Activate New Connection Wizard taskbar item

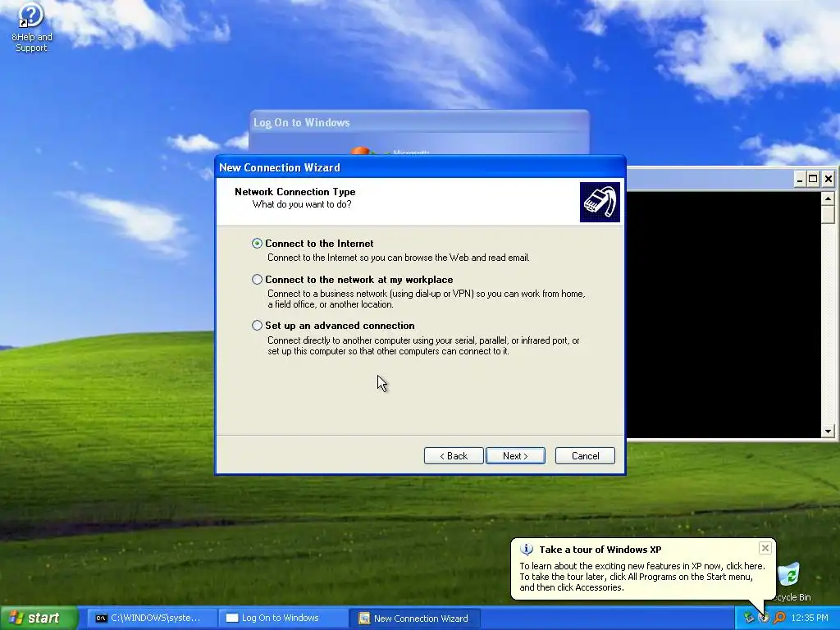pos(414,619)
